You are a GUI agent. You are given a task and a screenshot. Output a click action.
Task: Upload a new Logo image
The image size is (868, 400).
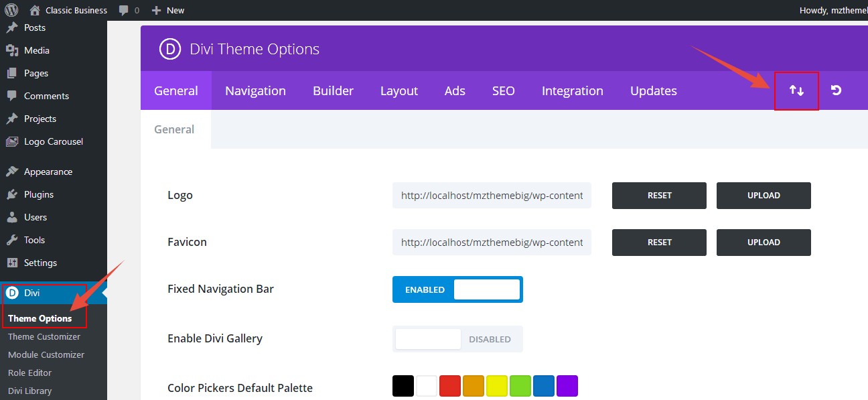coord(764,196)
